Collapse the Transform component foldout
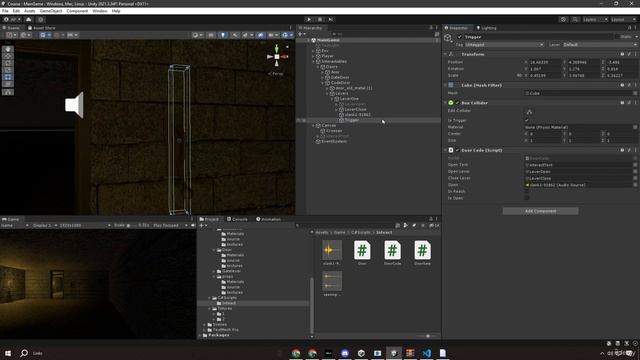This screenshot has height=360, width=640. 445,54
